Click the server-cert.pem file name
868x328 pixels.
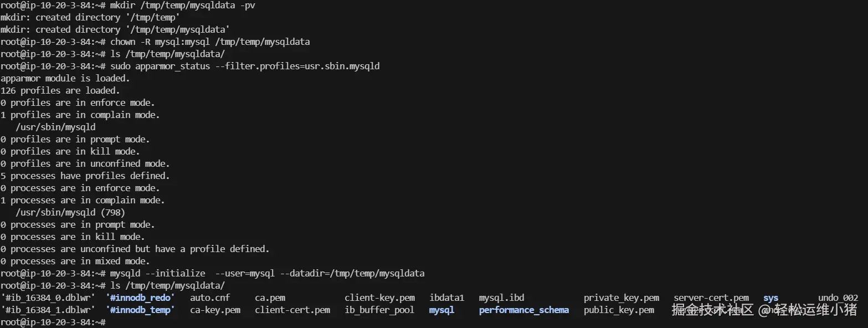point(711,298)
